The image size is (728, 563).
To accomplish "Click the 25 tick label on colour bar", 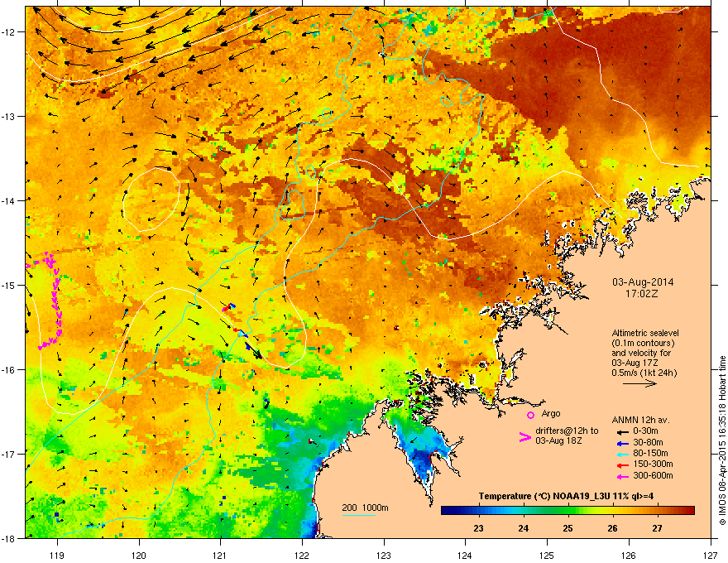I will click(x=568, y=528).
